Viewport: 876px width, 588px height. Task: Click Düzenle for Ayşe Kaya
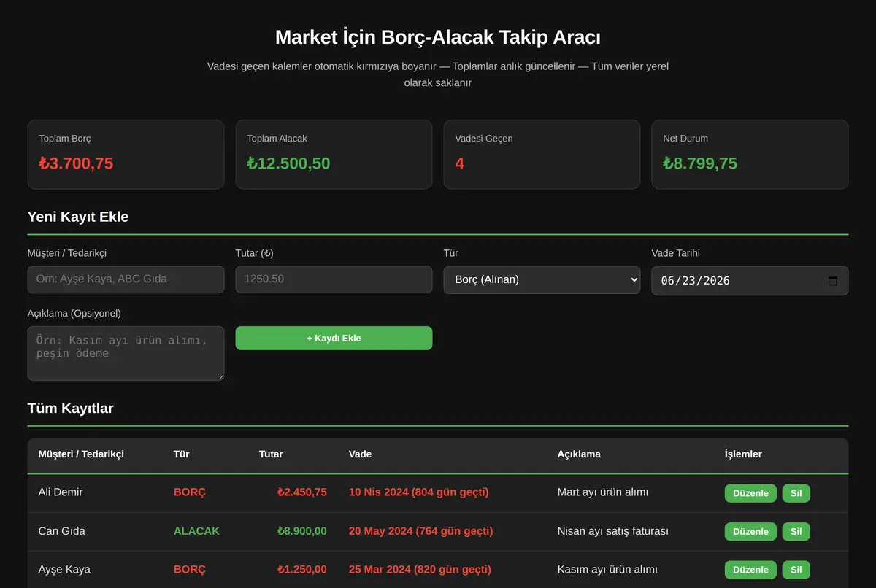[x=750, y=570]
